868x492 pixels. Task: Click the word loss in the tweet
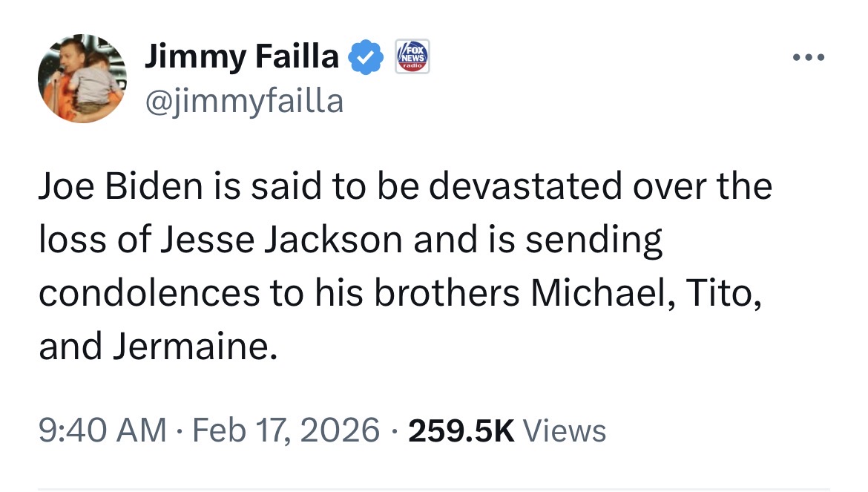(x=68, y=240)
